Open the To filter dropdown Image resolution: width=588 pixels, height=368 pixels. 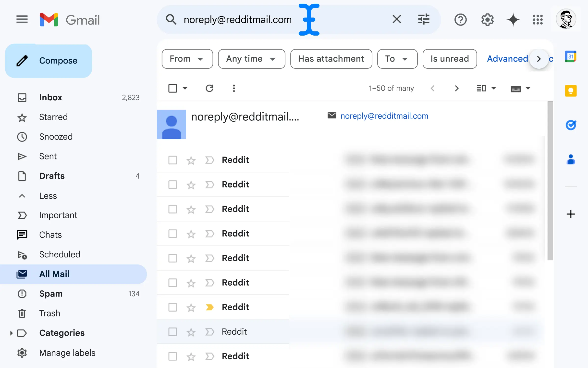tap(397, 59)
